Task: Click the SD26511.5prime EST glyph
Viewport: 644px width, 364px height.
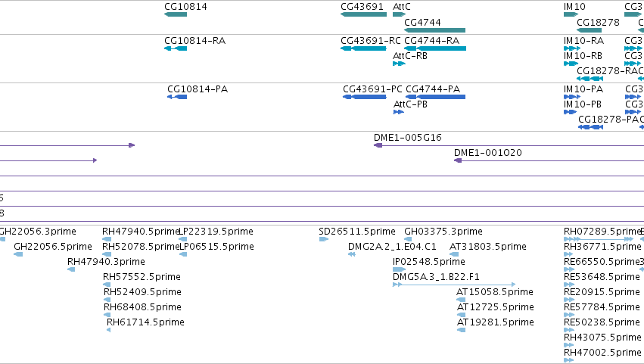Action: pyautogui.click(x=324, y=239)
